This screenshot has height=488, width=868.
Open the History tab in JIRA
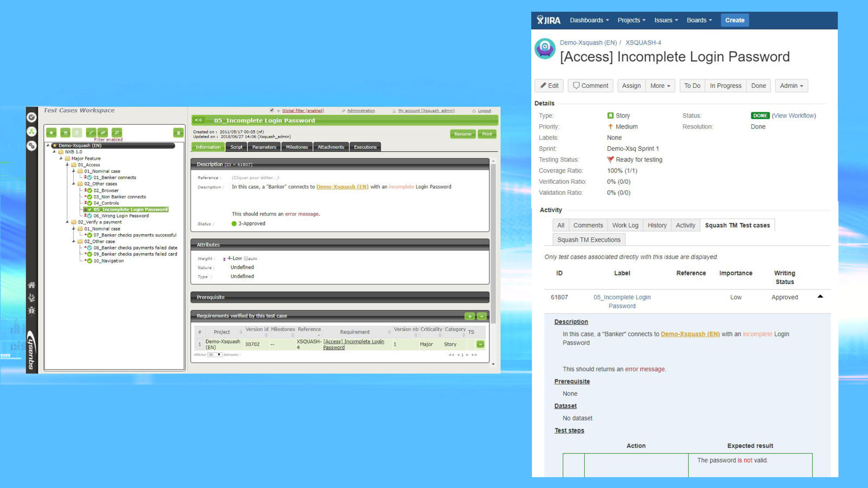click(x=657, y=226)
